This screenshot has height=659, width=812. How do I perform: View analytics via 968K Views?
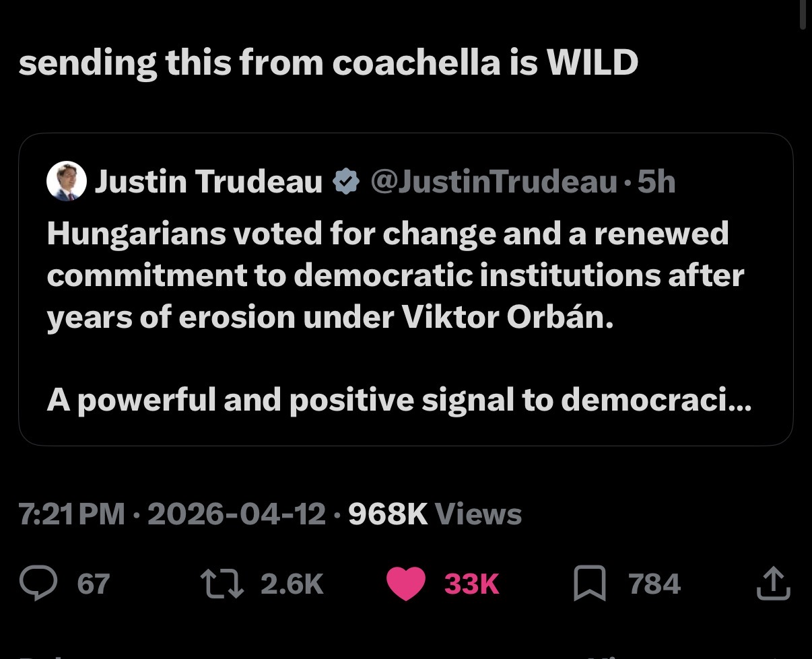pos(435,514)
